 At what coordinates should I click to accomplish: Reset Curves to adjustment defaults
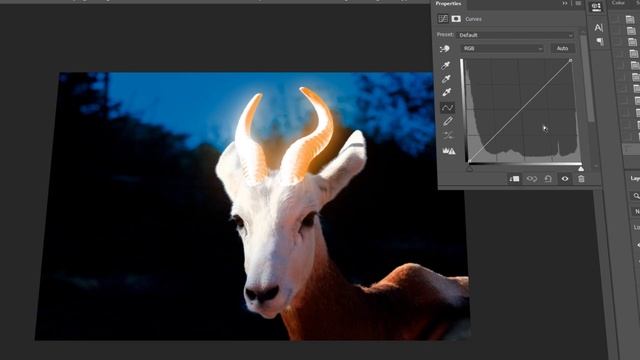pyautogui.click(x=548, y=179)
